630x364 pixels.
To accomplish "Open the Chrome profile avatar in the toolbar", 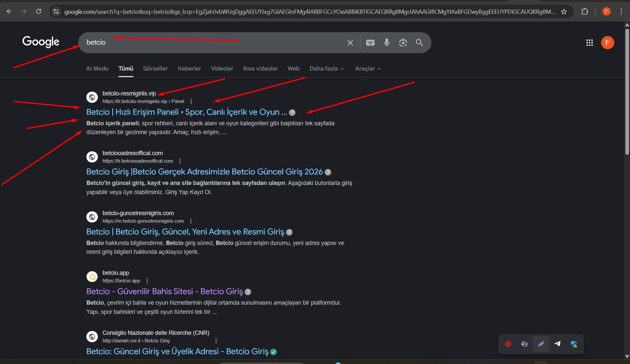I will click(x=606, y=11).
